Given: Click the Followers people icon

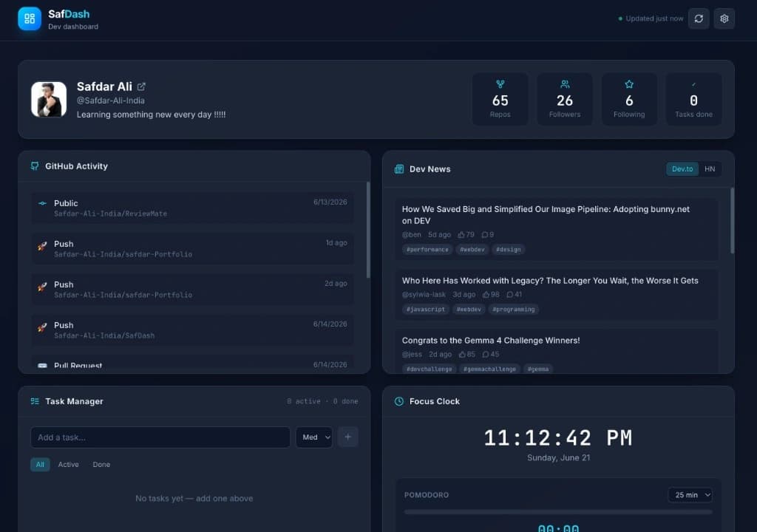Looking at the screenshot, I should [x=565, y=84].
